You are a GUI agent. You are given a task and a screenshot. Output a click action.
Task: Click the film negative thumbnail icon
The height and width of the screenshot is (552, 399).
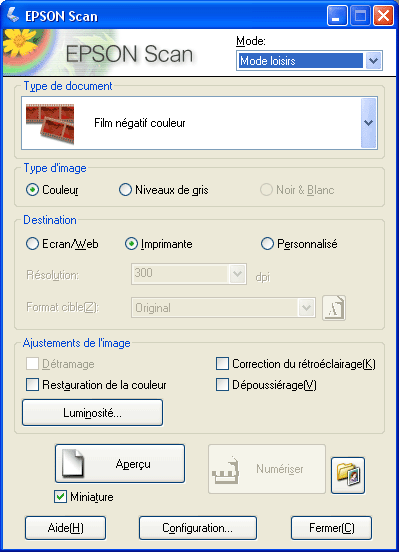tap(50, 123)
